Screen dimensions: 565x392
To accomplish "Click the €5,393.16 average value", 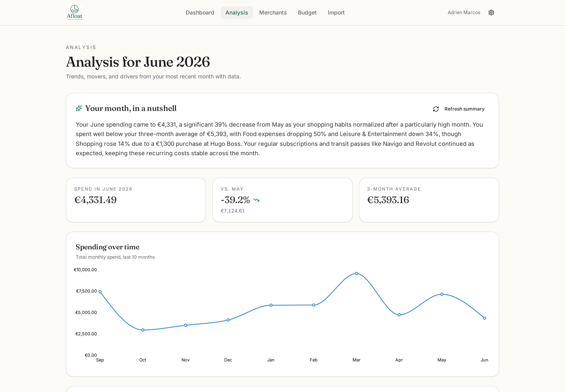I will (x=388, y=200).
